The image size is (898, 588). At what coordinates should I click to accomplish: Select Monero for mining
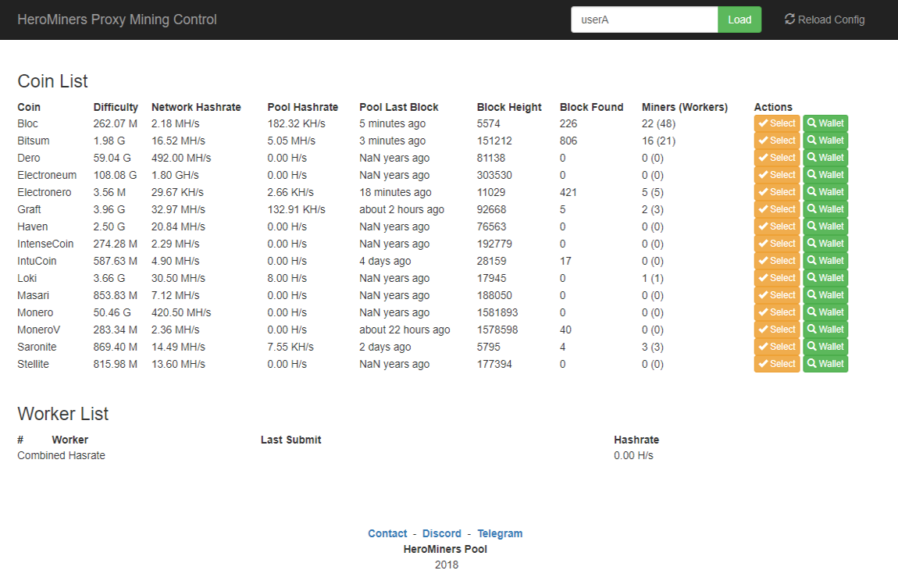[777, 312]
